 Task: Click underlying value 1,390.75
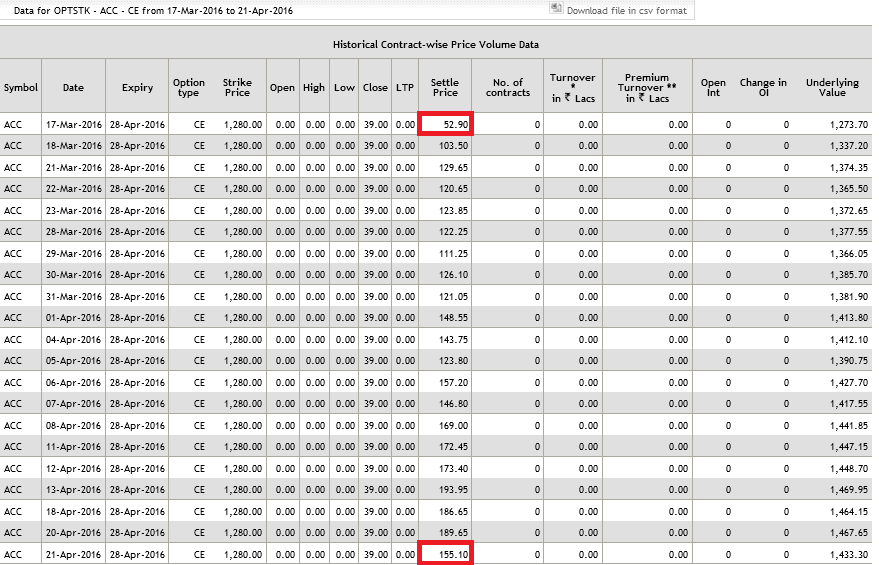[849, 361]
